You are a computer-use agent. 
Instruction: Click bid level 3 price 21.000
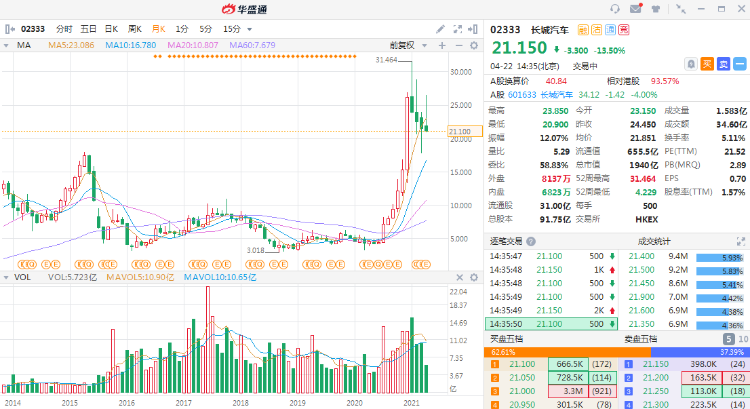(522, 391)
